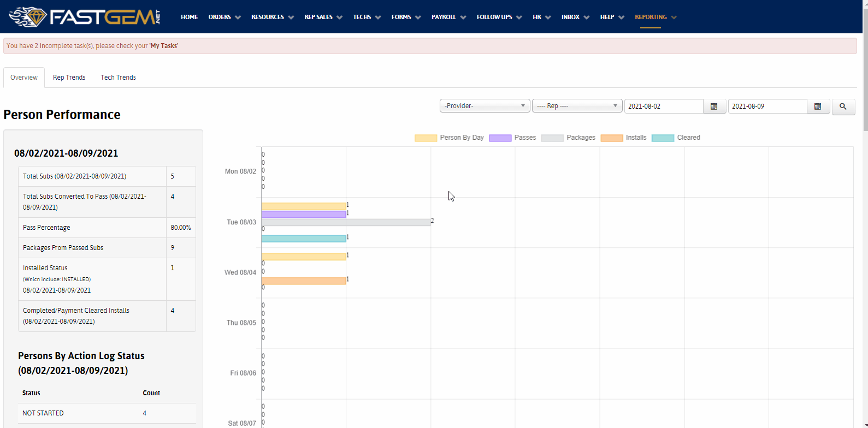Screen dimensions: 868x428
Task: Click the magnifier search button
Action: [843, 106]
